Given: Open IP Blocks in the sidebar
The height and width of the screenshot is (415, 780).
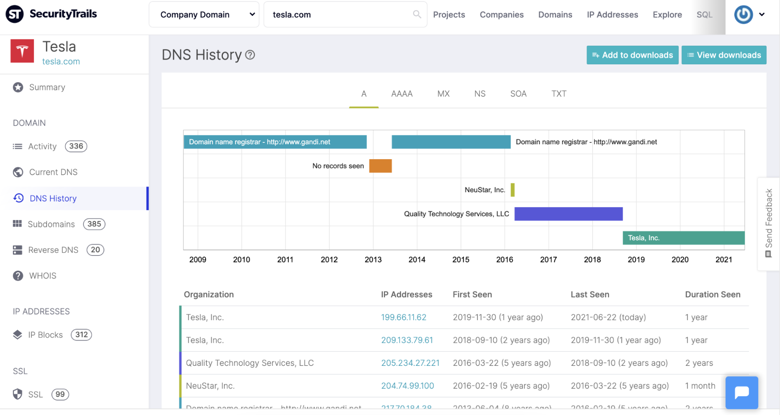Looking at the screenshot, I should [x=45, y=335].
